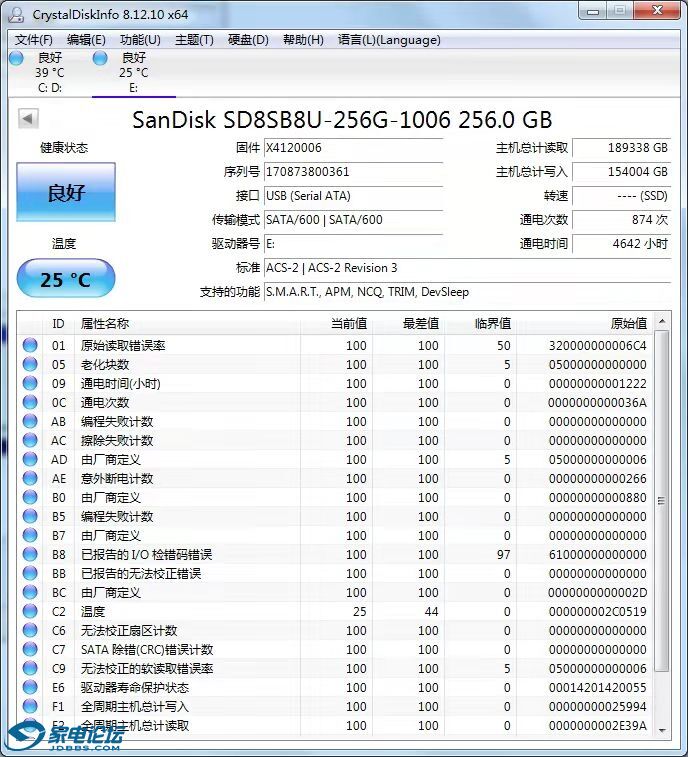
Task: Open the 功能(U) menu
Action: tap(140, 40)
